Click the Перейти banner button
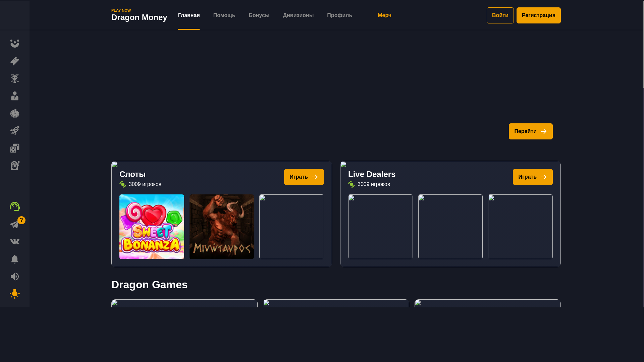Screen dimensions: 644x362 click(x=531, y=131)
